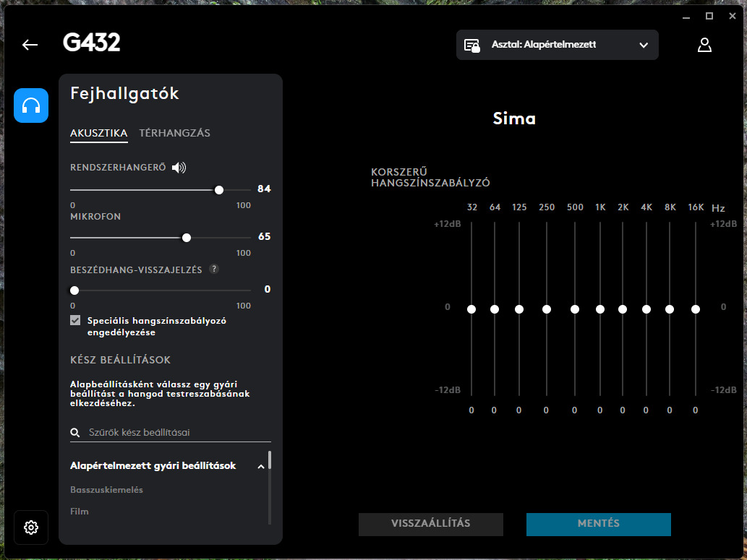This screenshot has height=560, width=747.
Task: Choose the Film preset
Action: click(x=79, y=512)
